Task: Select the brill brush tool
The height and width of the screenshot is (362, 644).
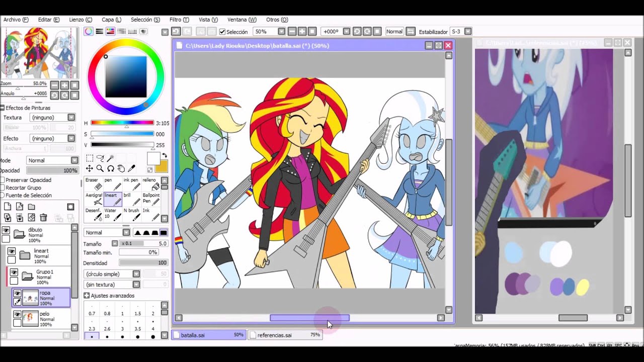Action: [x=132, y=199]
